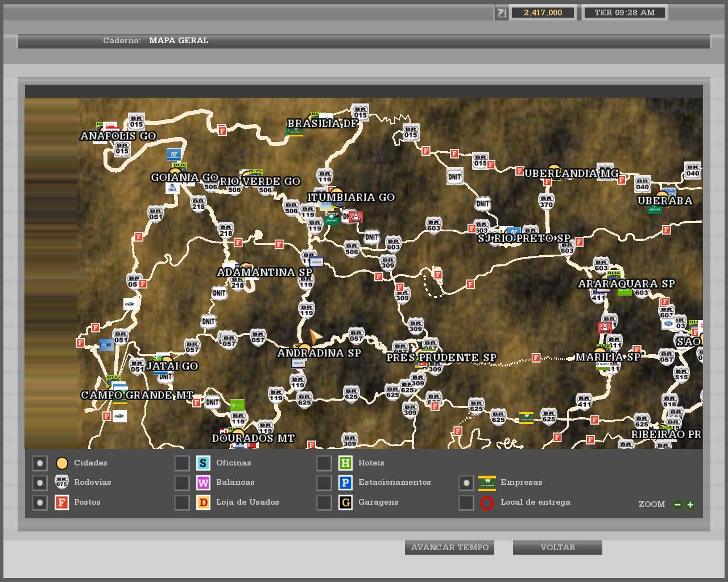Disable the Rodovias map filter
Viewport: 728px width, 582px height.
coord(39,483)
